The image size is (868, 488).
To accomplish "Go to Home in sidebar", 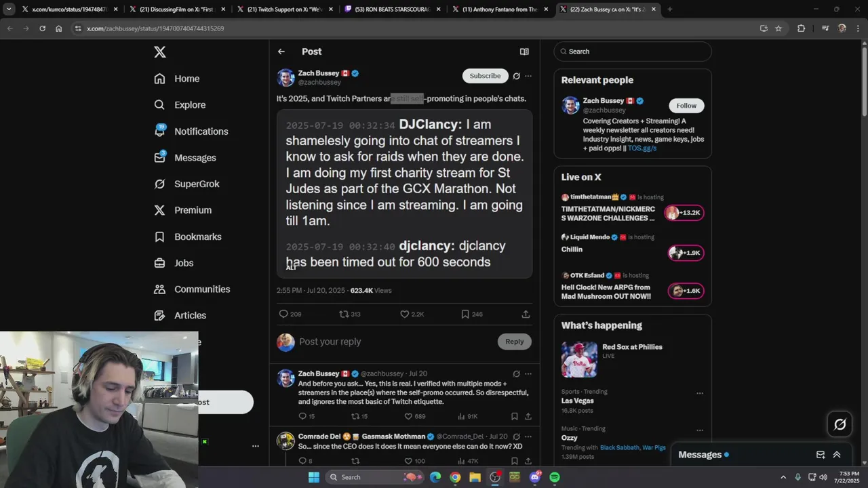I will (177, 79).
